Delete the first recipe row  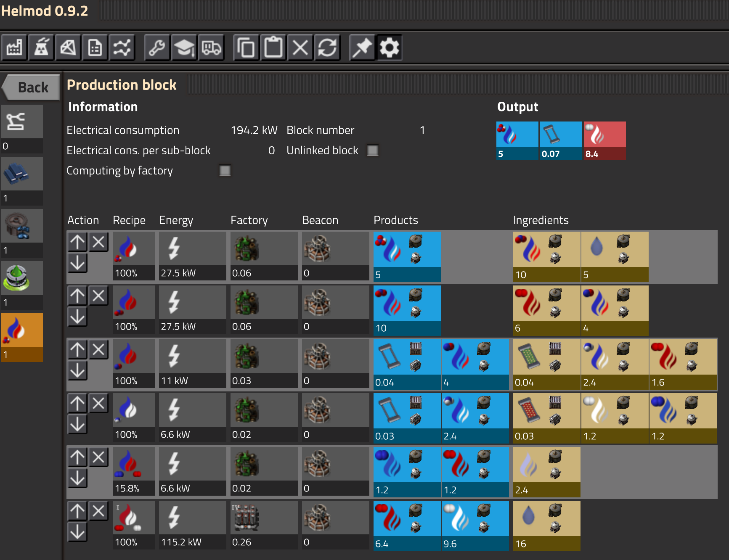point(98,242)
